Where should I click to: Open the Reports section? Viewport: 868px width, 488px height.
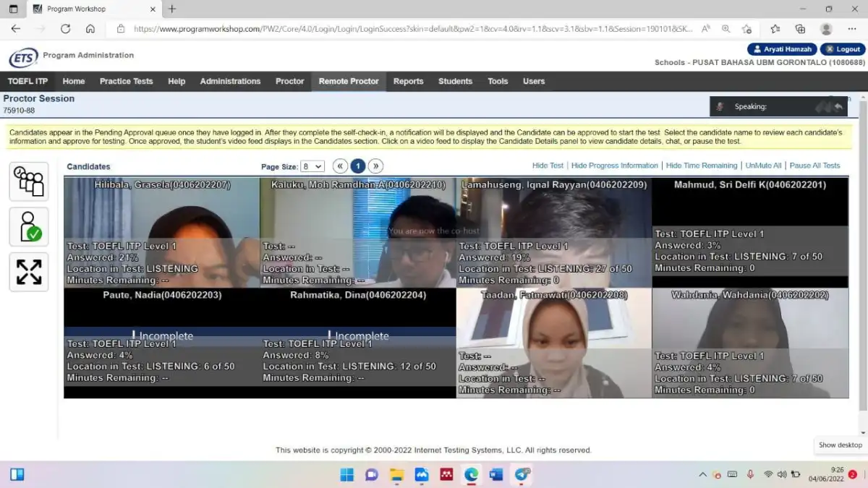pos(408,81)
